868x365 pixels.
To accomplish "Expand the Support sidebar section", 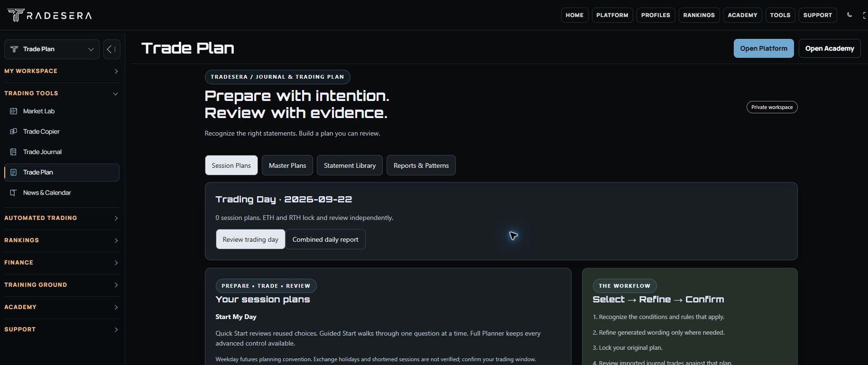I will pos(62,329).
